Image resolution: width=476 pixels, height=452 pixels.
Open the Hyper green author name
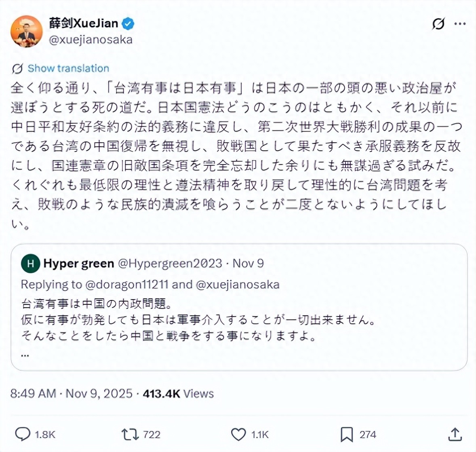point(79,264)
